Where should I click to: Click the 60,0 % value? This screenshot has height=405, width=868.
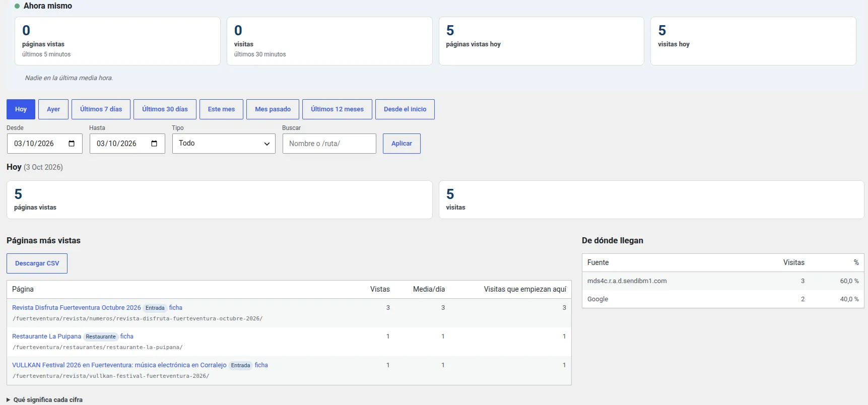click(x=849, y=281)
